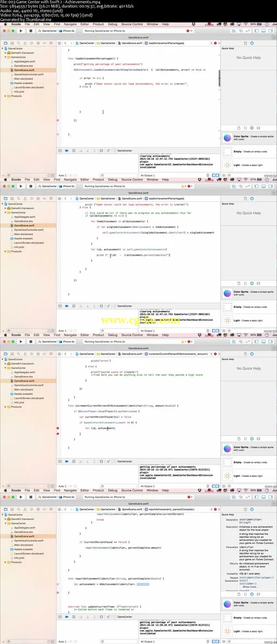Click the Run button in the first Xcode frame

coord(22,31)
